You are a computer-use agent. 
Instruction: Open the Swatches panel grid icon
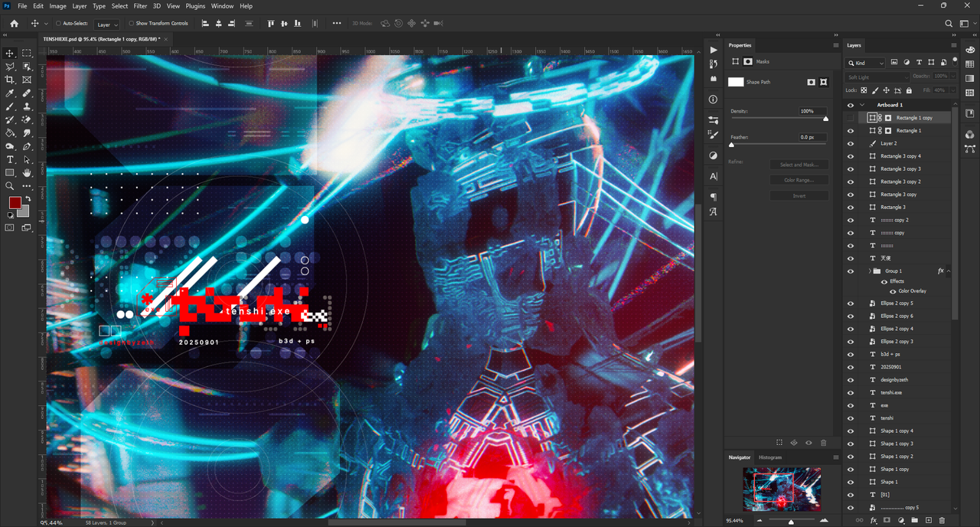(x=970, y=64)
